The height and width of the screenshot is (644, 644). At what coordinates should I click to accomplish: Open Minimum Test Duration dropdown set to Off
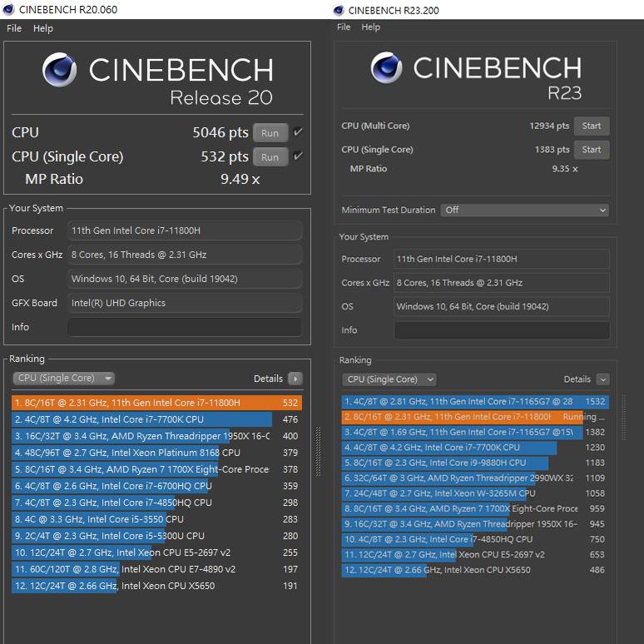pyautogui.click(x=524, y=210)
